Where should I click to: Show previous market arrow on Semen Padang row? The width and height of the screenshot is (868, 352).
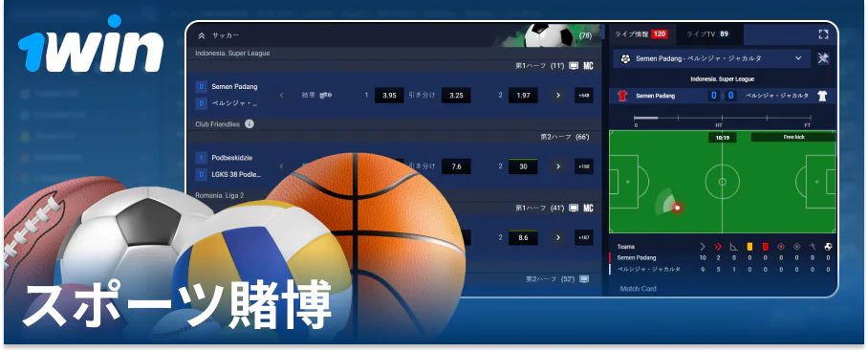[x=281, y=96]
